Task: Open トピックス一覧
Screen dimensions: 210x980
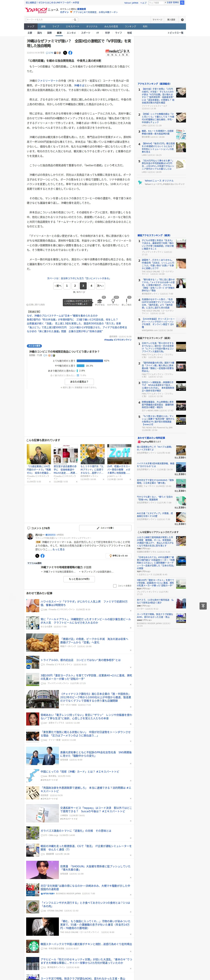Action: point(175,33)
